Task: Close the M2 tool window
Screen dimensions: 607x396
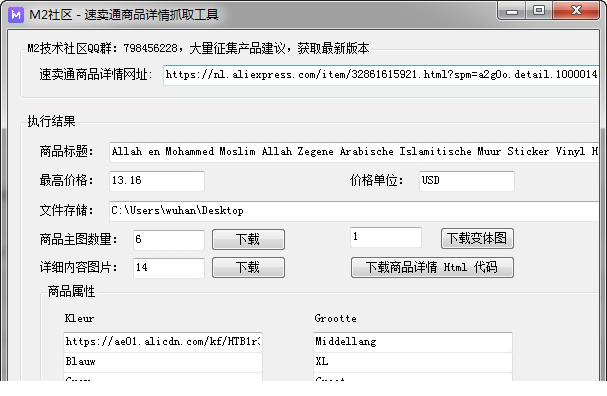Action: (576, 11)
